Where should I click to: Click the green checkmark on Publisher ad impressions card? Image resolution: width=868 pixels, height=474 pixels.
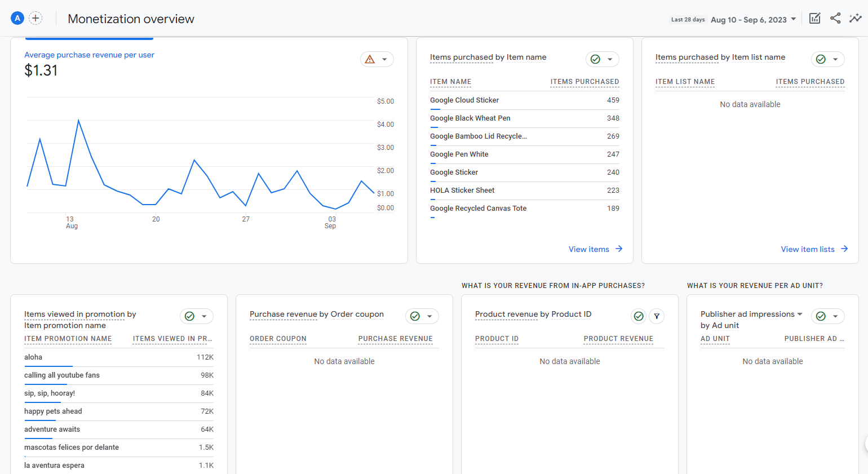821,316
